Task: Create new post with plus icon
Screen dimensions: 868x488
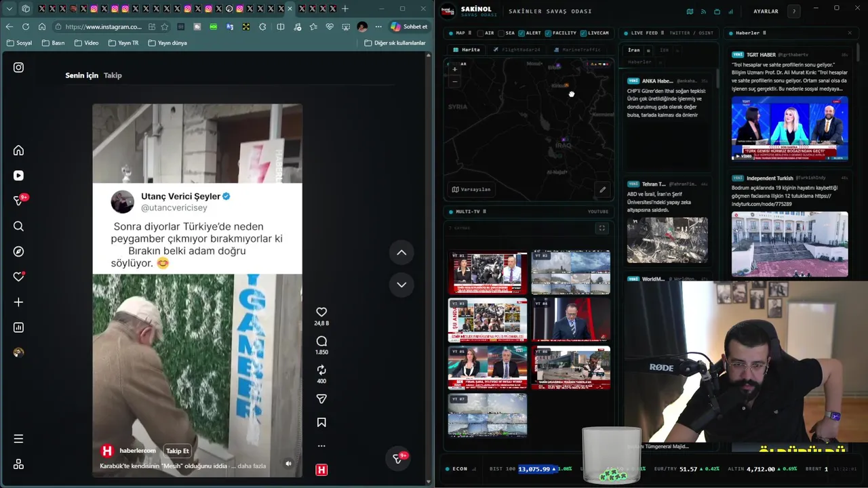Action: (x=18, y=302)
